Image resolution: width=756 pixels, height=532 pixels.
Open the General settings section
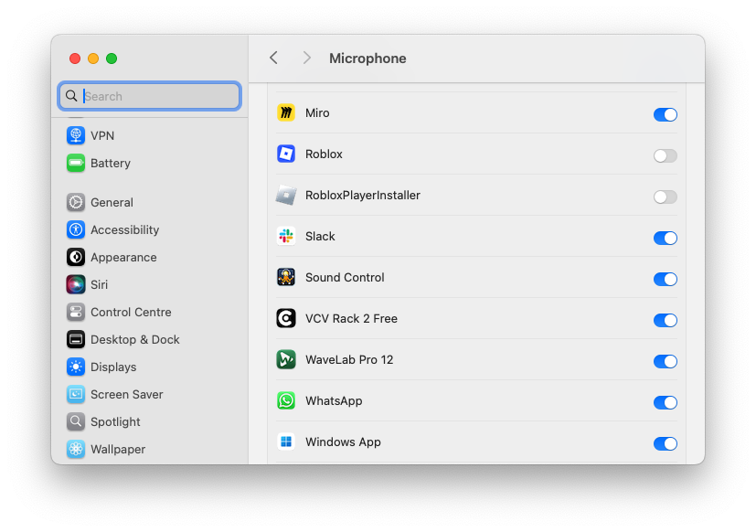(112, 203)
